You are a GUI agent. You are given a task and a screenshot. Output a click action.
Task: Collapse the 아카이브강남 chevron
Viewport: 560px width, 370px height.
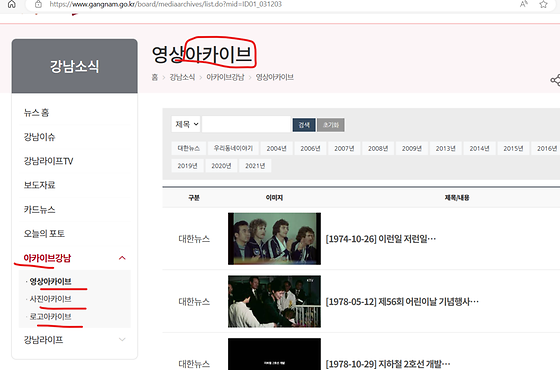point(122,258)
